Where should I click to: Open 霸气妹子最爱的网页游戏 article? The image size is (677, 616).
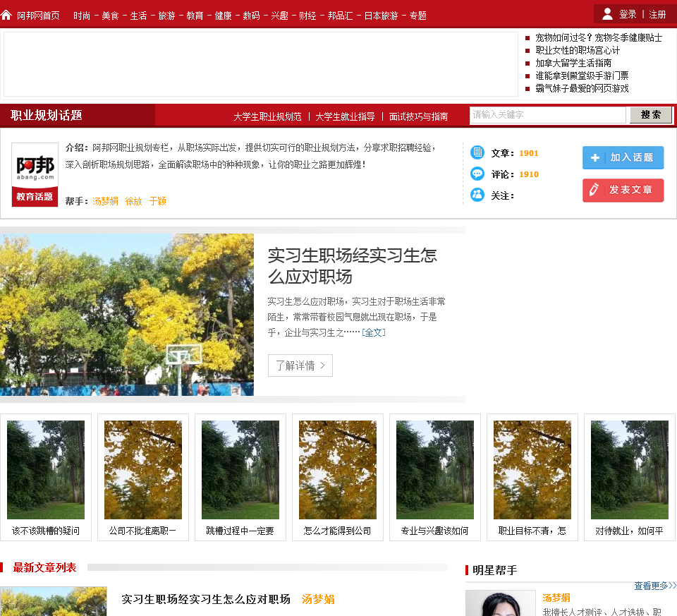coord(582,88)
